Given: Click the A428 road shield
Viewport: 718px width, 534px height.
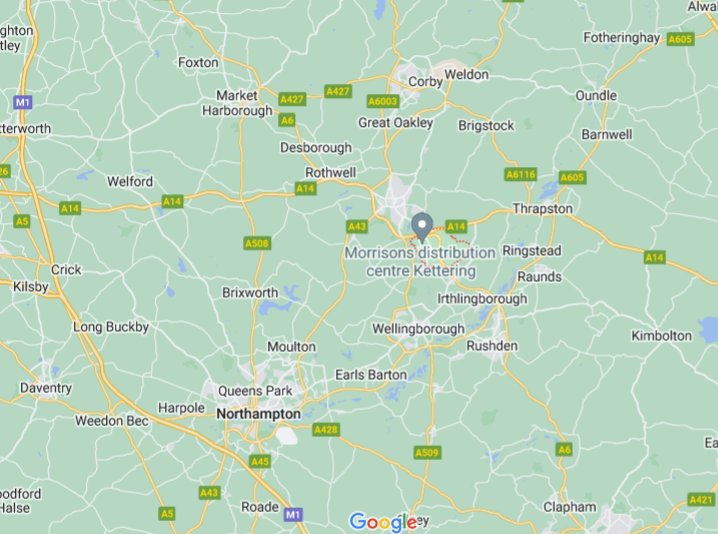Looking at the screenshot, I should [x=326, y=430].
